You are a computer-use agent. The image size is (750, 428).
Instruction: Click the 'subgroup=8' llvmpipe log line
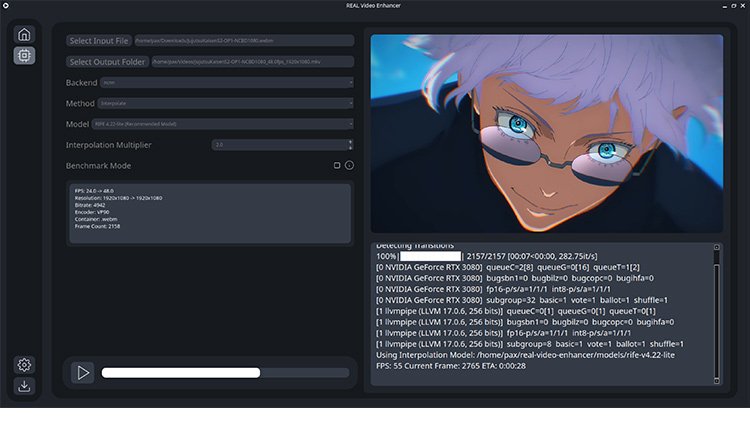(530, 344)
